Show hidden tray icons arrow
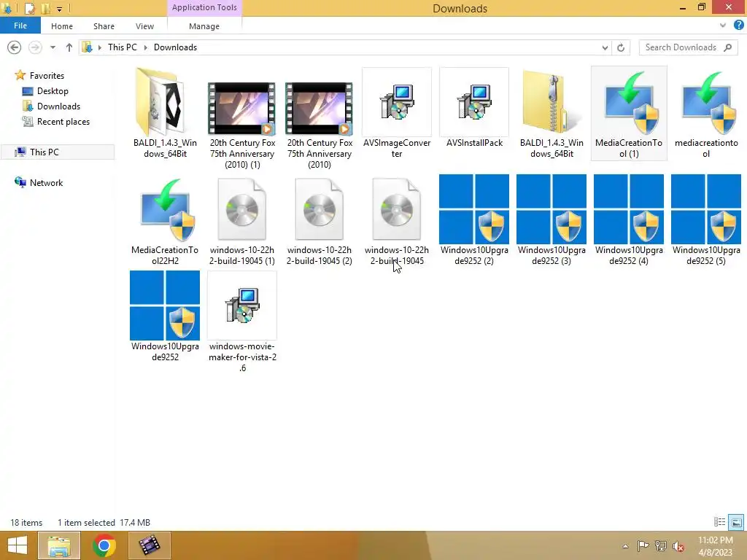The image size is (747, 560). coord(625,546)
